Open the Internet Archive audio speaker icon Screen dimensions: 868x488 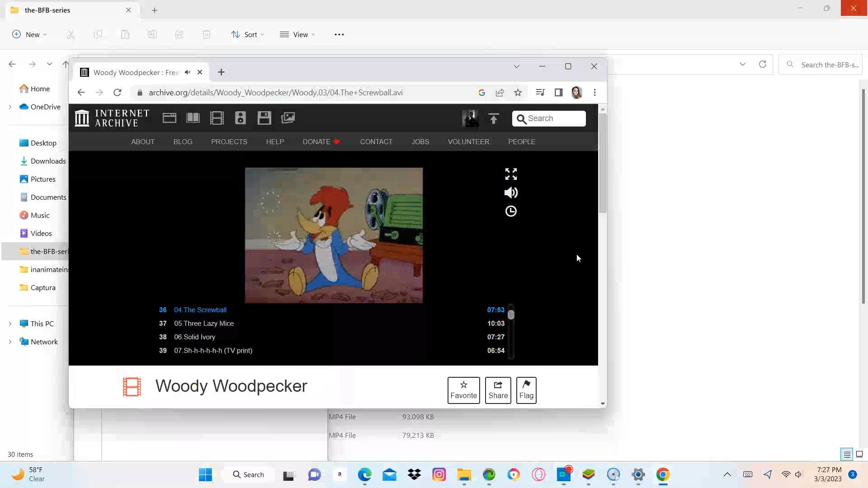(241, 118)
